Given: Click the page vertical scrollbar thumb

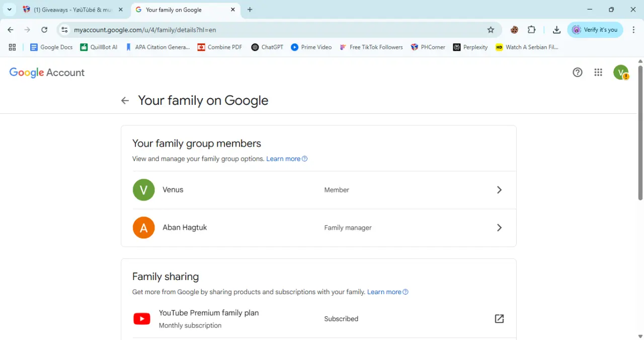Looking at the screenshot, I should (x=640, y=132).
